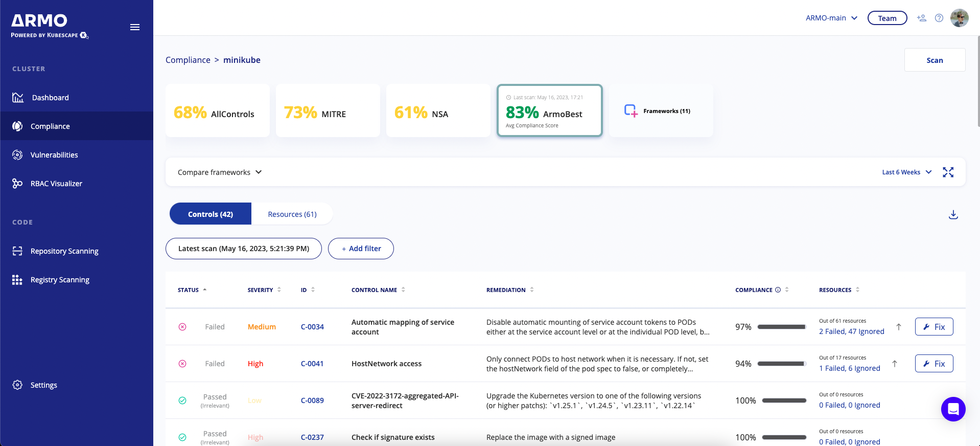Open the user profile avatar
Viewport: 980px width, 446px height.
click(x=959, y=18)
